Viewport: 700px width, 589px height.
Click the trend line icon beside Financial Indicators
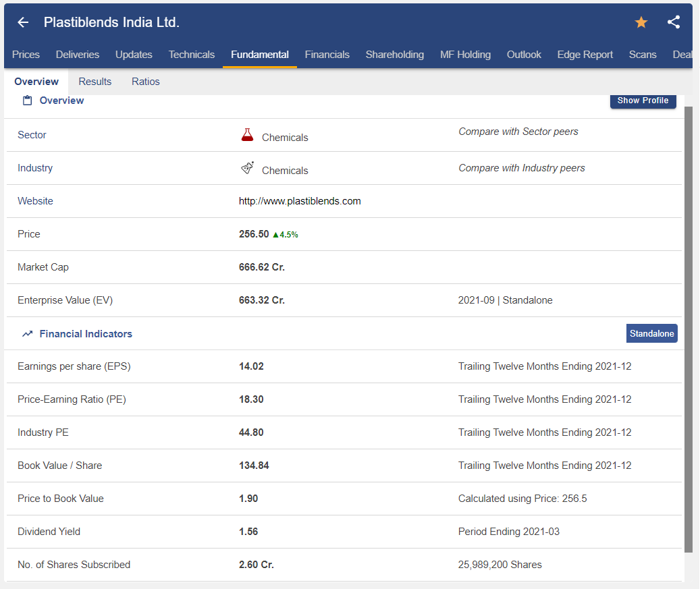[27, 334]
